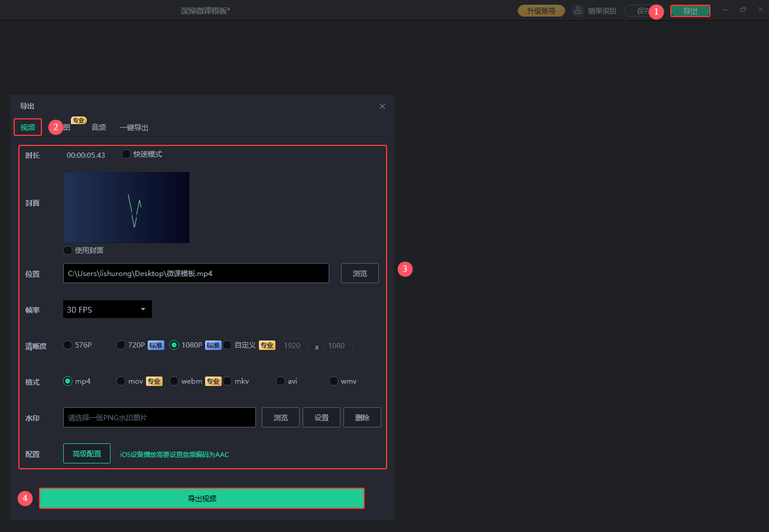
Task: Click the 导出视频 export video button
Action: click(x=202, y=498)
